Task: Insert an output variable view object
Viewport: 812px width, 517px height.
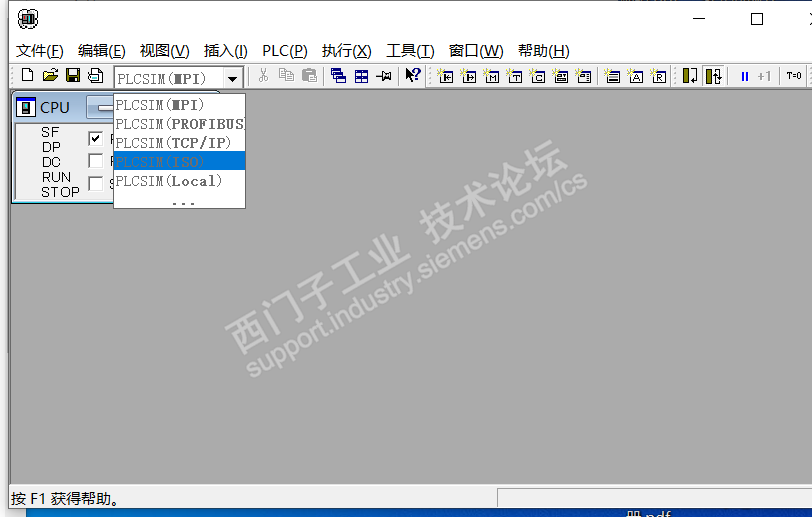Action: click(x=468, y=76)
